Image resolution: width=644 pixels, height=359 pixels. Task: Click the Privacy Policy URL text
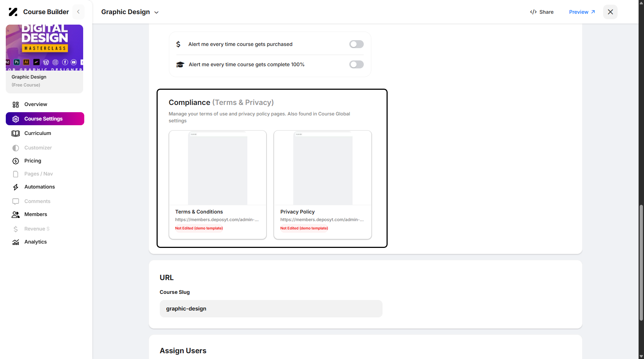(x=322, y=220)
